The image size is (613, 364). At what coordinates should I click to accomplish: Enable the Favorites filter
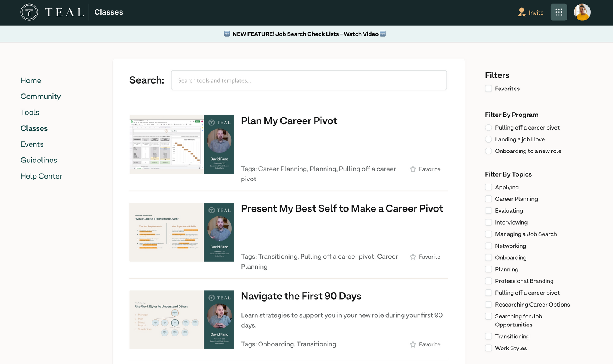488,88
